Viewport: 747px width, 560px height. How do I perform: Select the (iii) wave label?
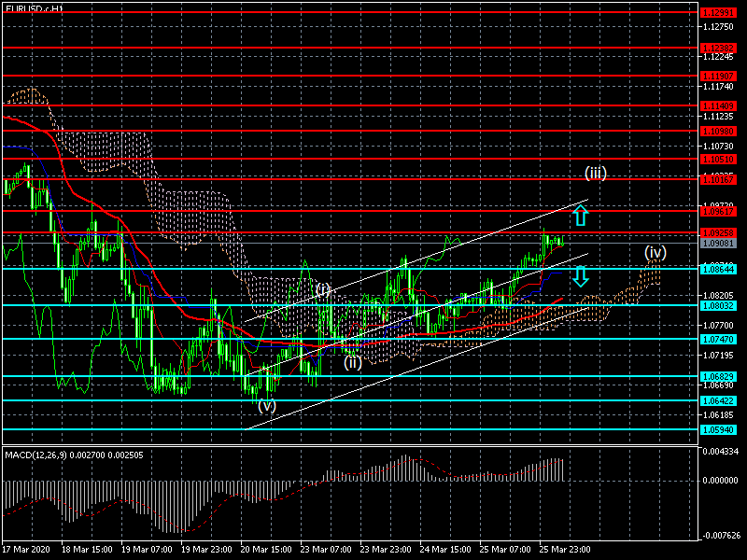(596, 173)
